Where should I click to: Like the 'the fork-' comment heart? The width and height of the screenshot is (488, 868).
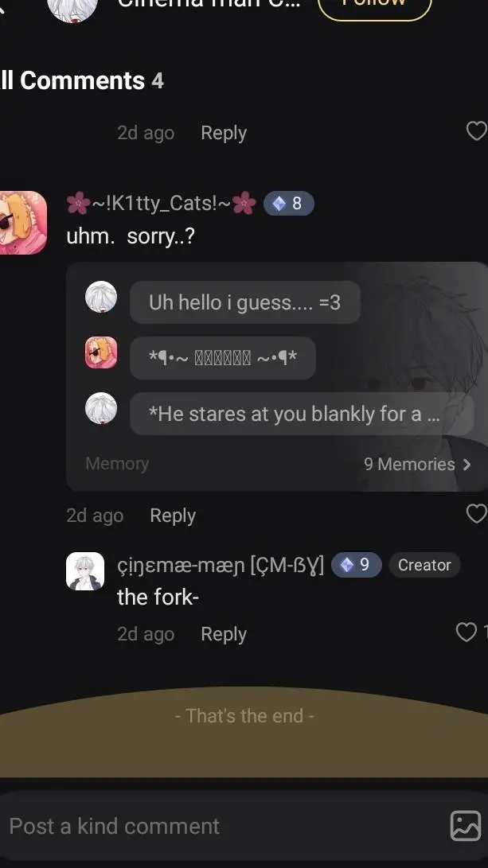(466, 632)
